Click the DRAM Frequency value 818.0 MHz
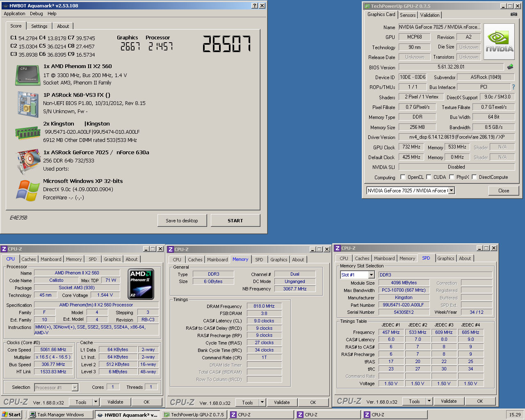The image size is (525, 420). point(264,306)
